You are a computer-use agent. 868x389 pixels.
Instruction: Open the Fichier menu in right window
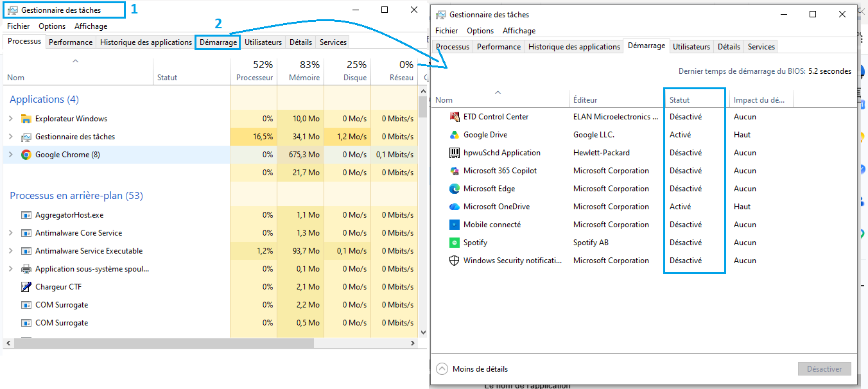point(447,31)
